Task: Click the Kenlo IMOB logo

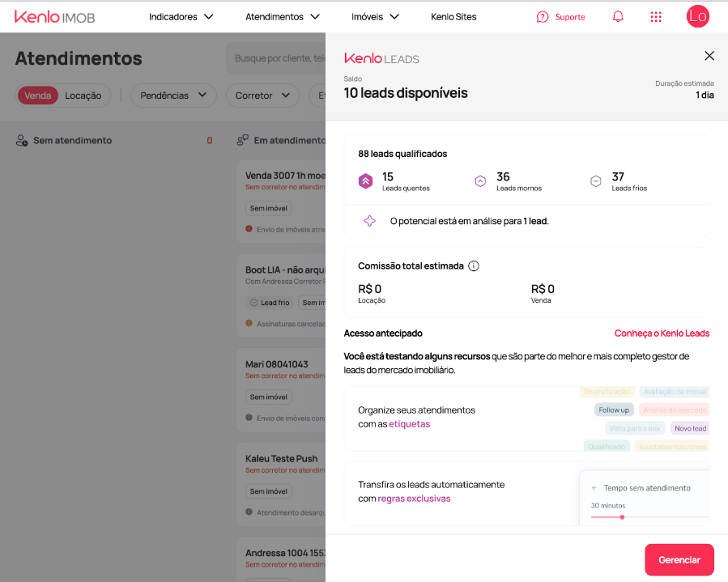Action: tap(55, 17)
